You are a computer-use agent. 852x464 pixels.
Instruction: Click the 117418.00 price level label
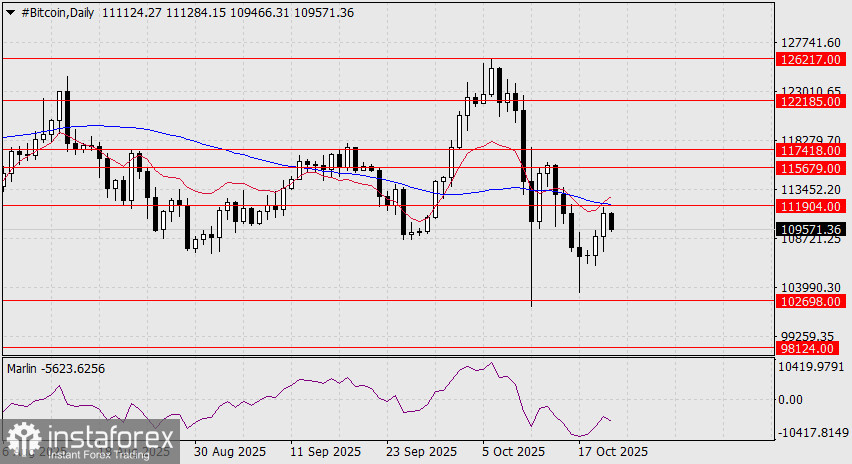click(810, 151)
